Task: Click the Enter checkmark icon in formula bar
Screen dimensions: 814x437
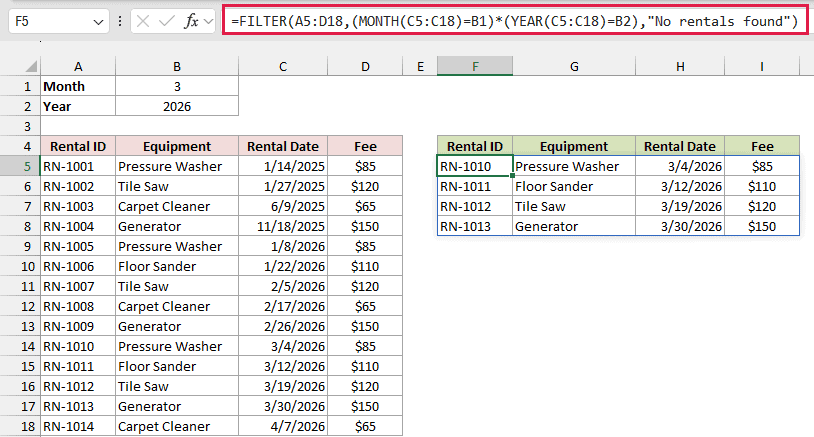Action: coord(167,21)
